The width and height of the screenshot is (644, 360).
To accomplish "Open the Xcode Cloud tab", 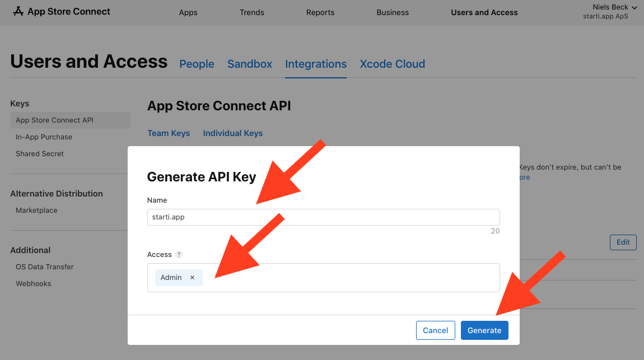I will click(392, 64).
